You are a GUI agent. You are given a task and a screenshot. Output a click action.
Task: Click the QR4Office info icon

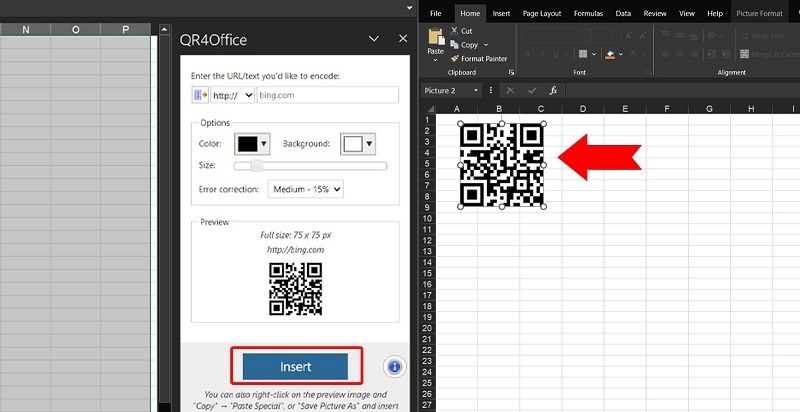click(x=394, y=367)
